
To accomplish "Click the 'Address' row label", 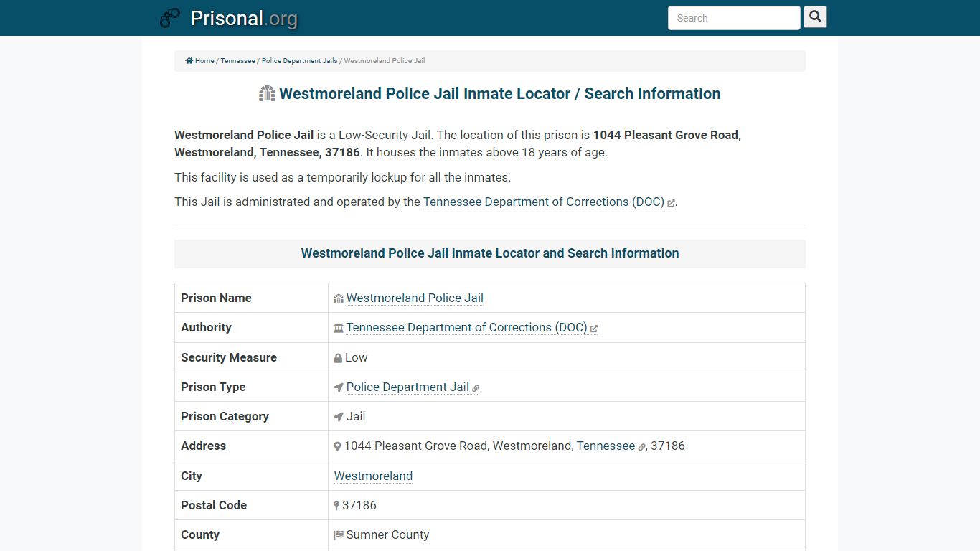I will pos(203,446).
